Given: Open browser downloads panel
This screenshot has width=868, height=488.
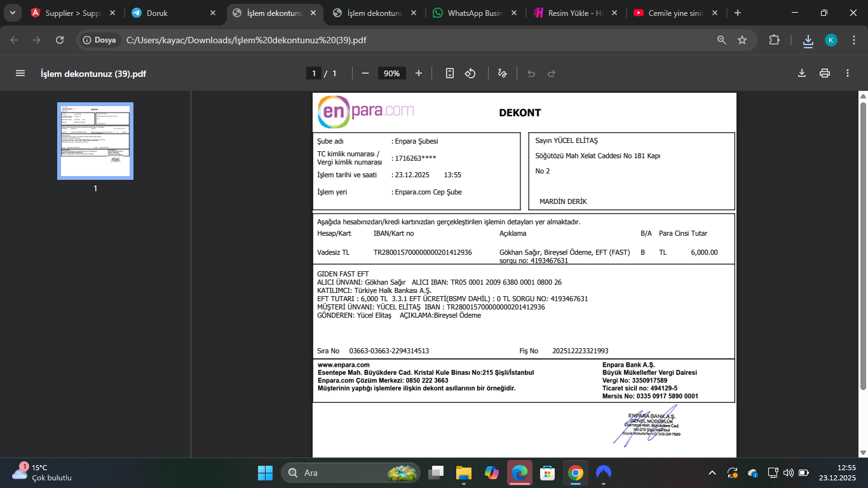Looking at the screenshot, I should point(808,41).
